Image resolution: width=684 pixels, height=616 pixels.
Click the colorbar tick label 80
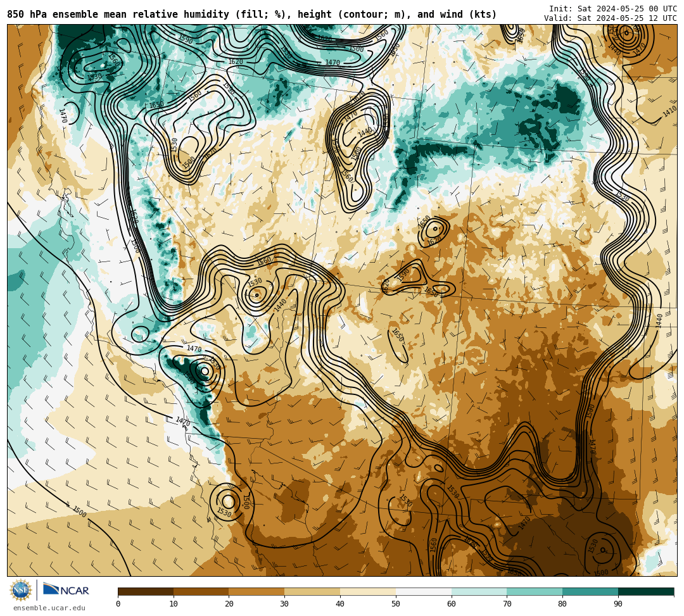(563, 604)
